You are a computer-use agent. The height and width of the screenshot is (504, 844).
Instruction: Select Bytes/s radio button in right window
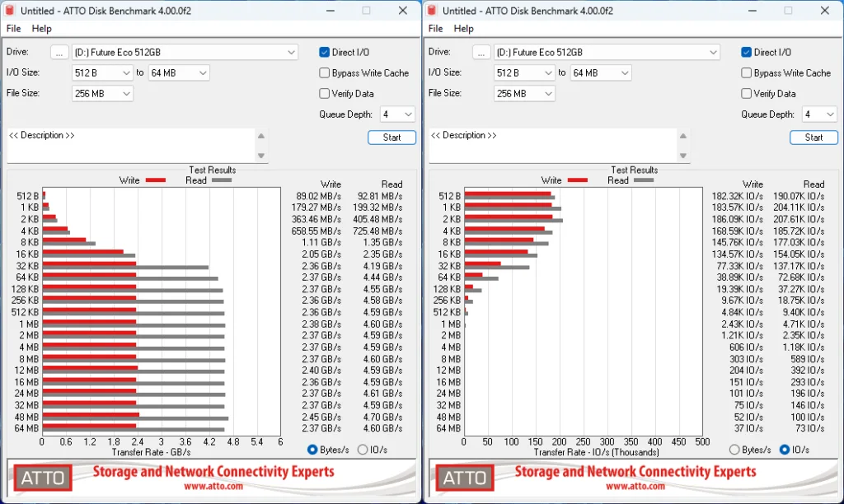point(734,449)
